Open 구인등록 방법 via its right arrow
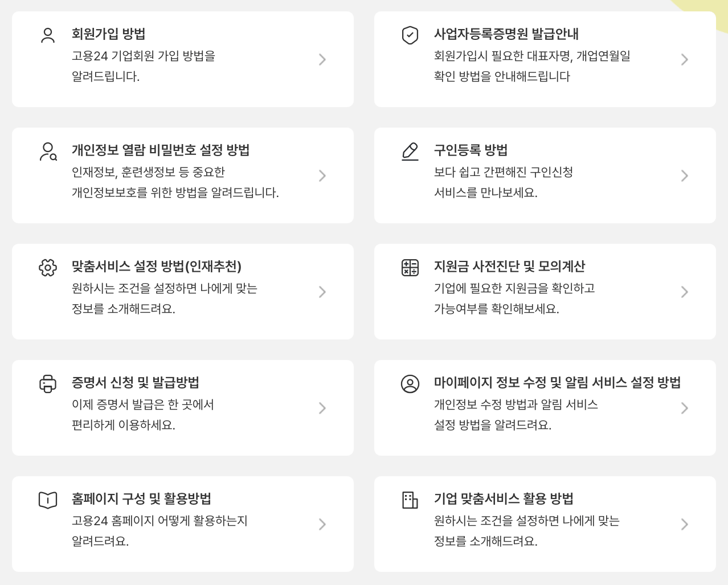Viewport: 728px width, 585px height. pos(685,175)
